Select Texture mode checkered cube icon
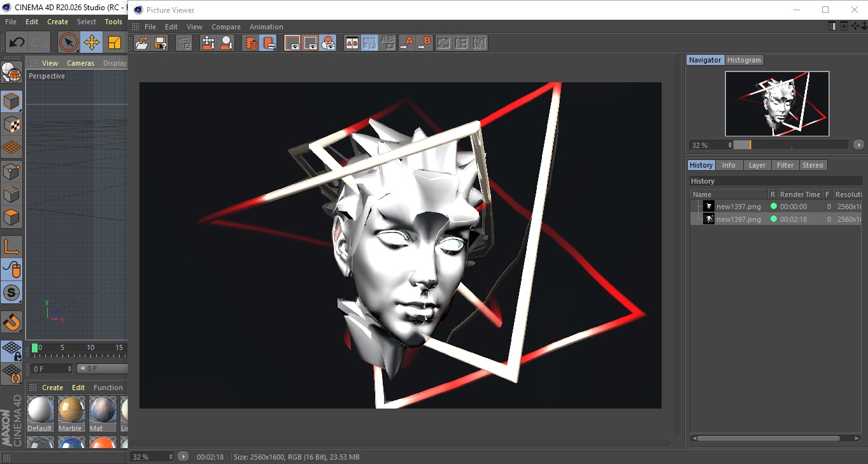 pyautogui.click(x=11, y=124)
